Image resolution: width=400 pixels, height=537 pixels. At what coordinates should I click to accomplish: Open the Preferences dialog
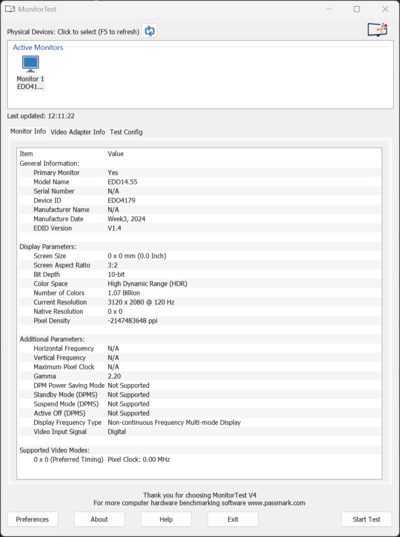click(x=32, y=519)
